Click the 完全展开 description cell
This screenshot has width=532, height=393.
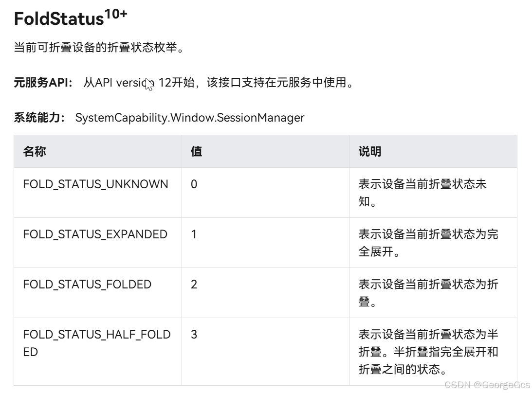coord(428,243)
